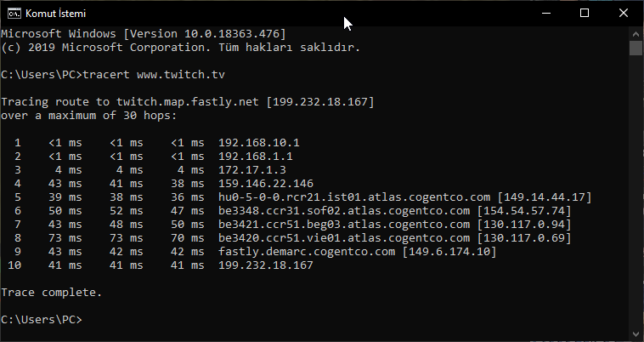
Task: Click the fastly.demarc.cogentco.com hostname
Action: (307, 252)
